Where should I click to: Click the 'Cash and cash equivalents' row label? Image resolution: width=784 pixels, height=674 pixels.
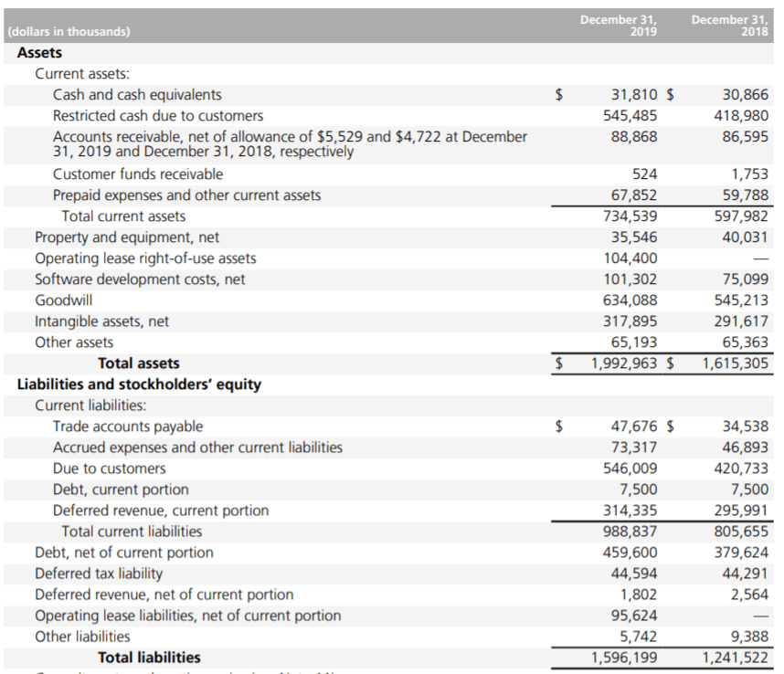137,94
